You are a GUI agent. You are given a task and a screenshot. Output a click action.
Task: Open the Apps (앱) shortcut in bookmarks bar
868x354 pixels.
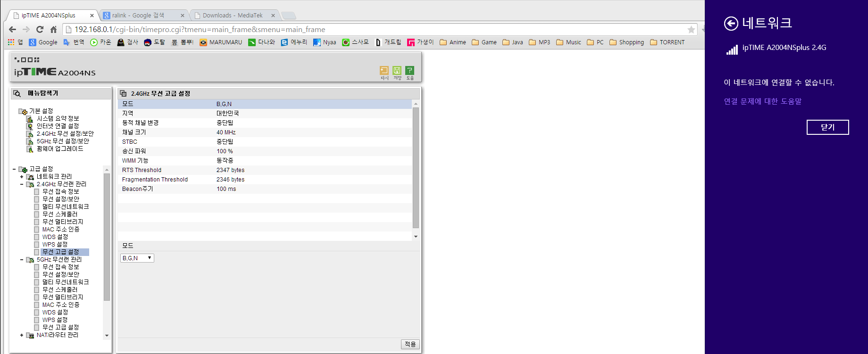[15, 42]
